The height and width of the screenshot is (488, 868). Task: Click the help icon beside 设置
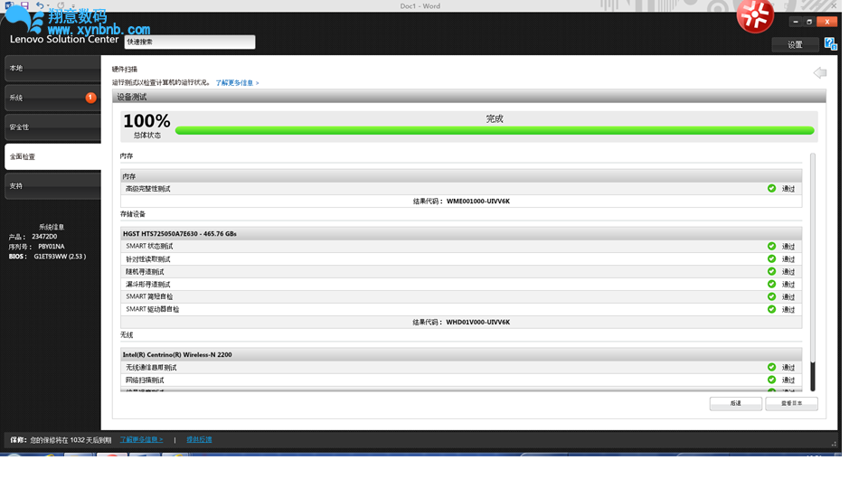tap(830, 43)
